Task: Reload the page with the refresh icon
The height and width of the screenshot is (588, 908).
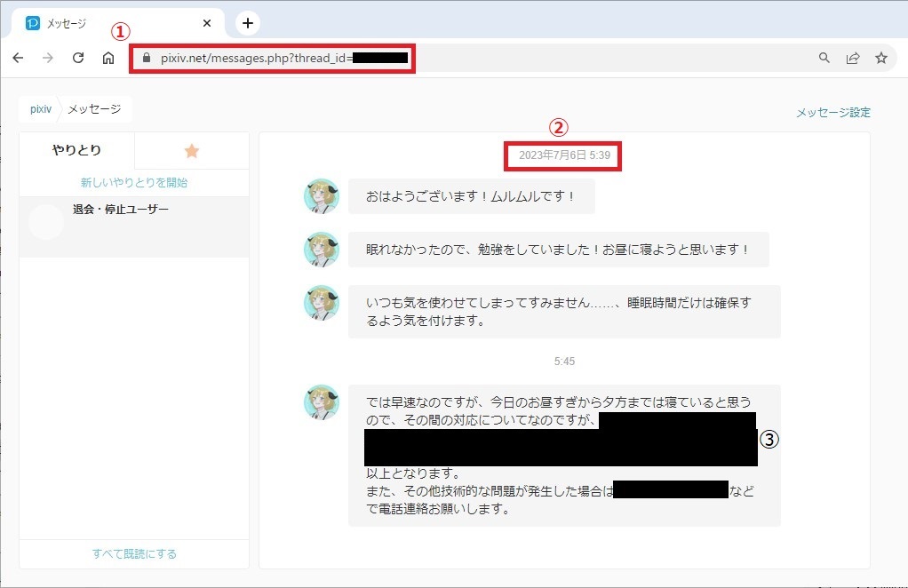Action: tap(78, 58)
